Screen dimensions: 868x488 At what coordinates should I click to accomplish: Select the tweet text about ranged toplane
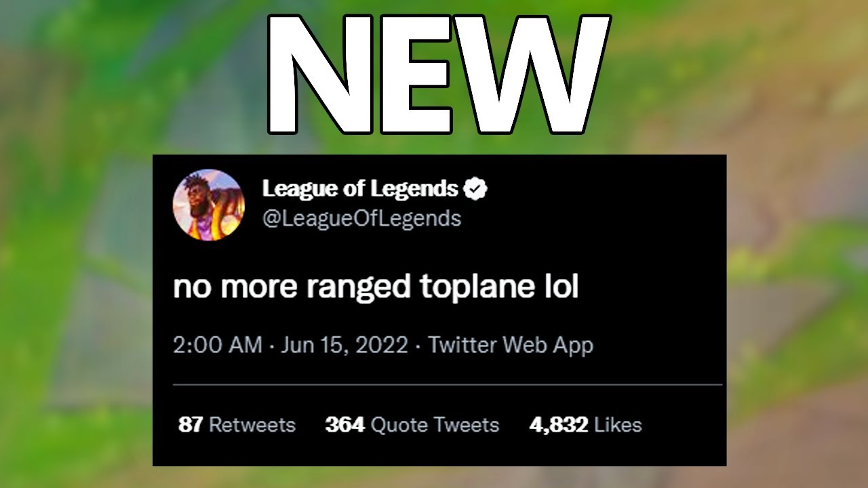pos(376,288)
